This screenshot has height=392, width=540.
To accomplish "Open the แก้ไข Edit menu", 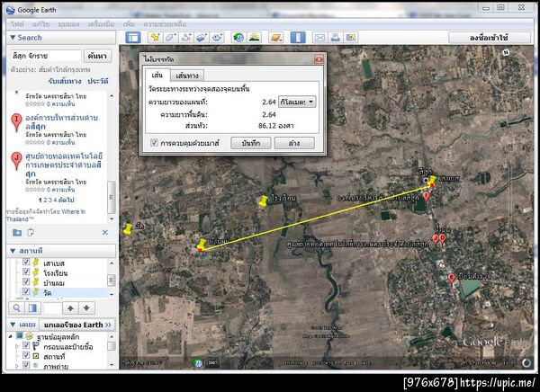I will 41,24.
